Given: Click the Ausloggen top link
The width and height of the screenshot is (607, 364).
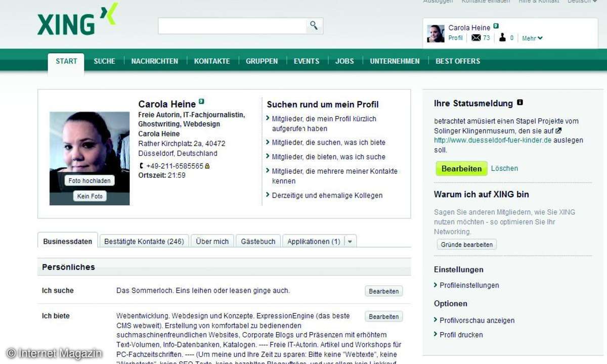Looking at the screenshot, I should coord(438,2).
